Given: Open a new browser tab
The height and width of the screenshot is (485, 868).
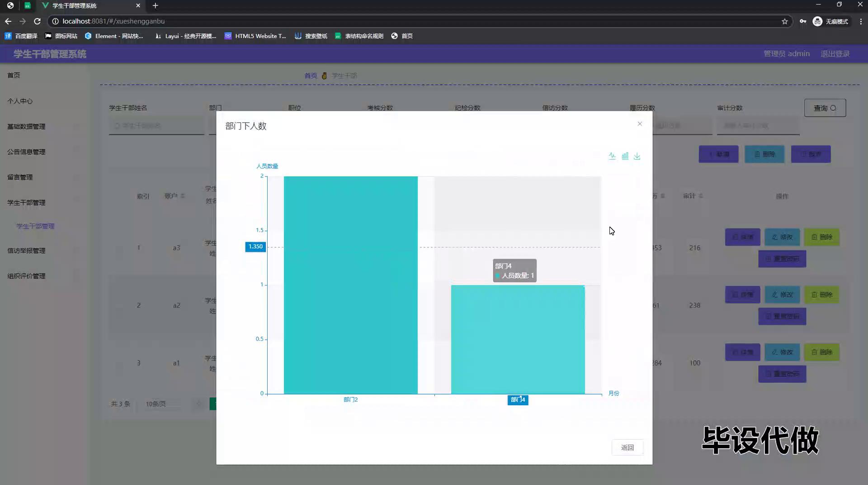Looking at the screenshot, I should tap(155, 5).
